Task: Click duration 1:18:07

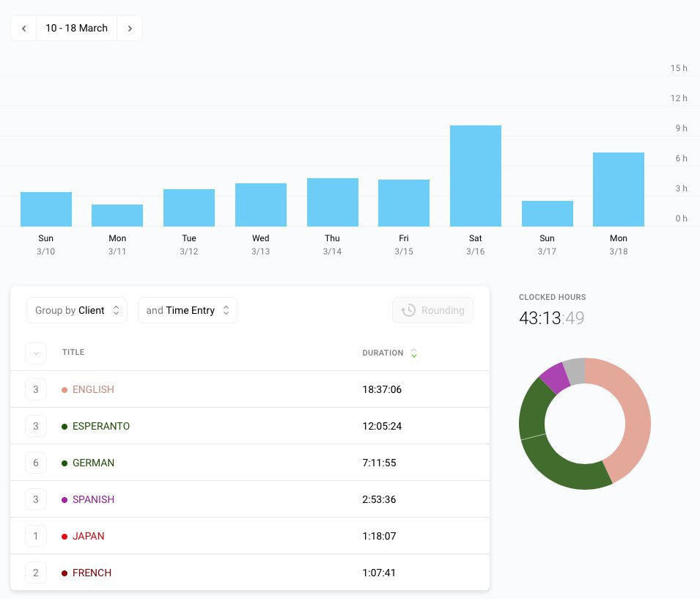Action: [x=380, y=536]
